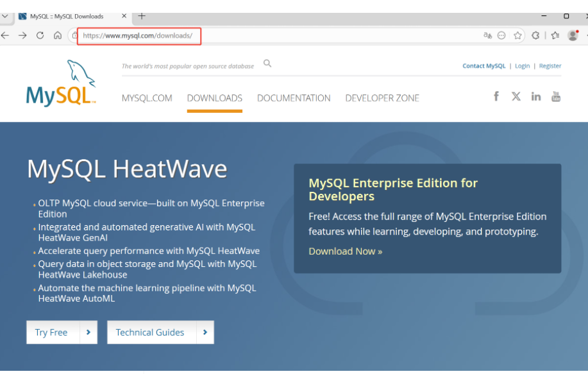Visit MySQL X (Twitter) icon
The image size is (588, 374).
516,96
